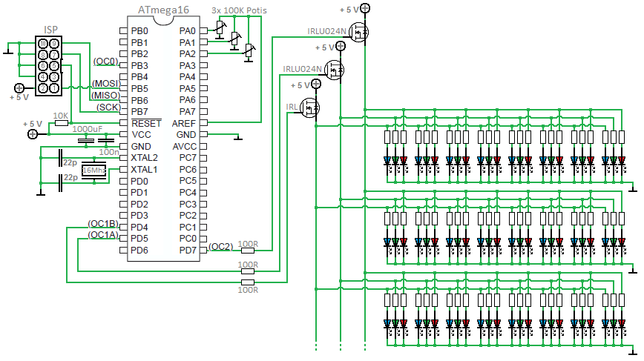644x361 pixels.
Task: Select the 3x 100K Potis label
Action: [x=240, y=10]
